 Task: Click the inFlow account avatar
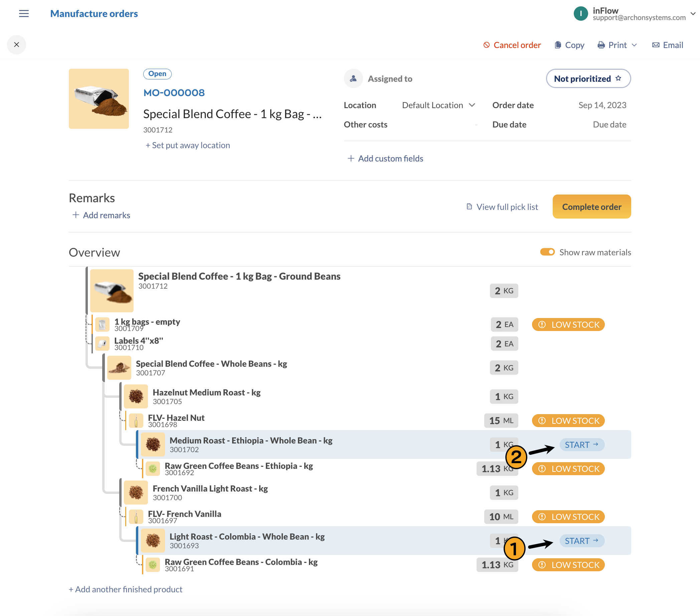(x=580, y=14)
